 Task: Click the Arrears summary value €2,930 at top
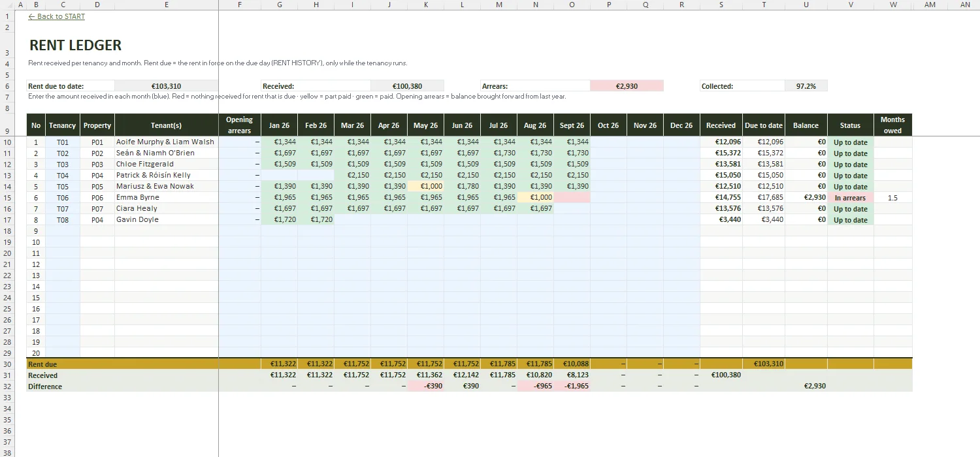click(x=627, y=86)
